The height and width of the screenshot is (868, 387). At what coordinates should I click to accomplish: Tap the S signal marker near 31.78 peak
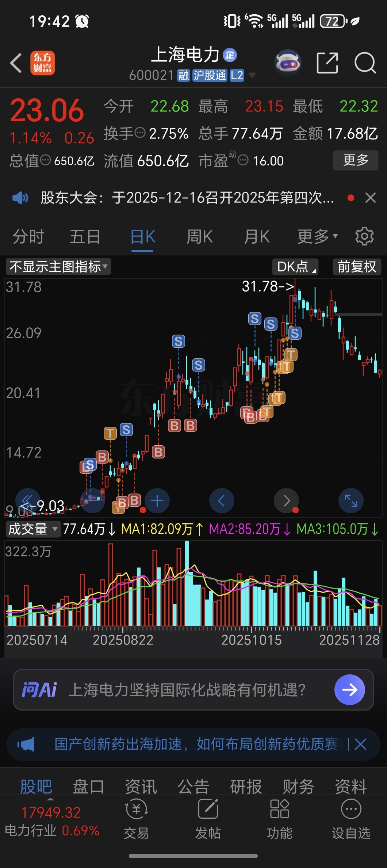tap(295, 333)
